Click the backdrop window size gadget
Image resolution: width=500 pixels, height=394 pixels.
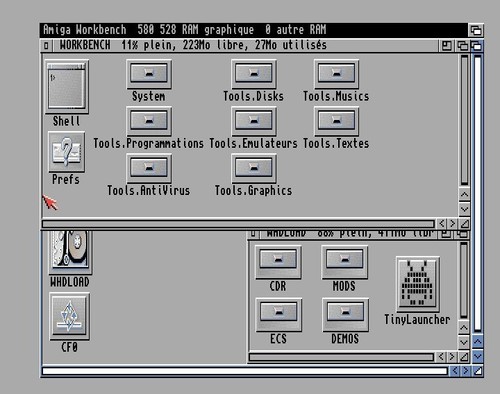(x=478, y=371)
